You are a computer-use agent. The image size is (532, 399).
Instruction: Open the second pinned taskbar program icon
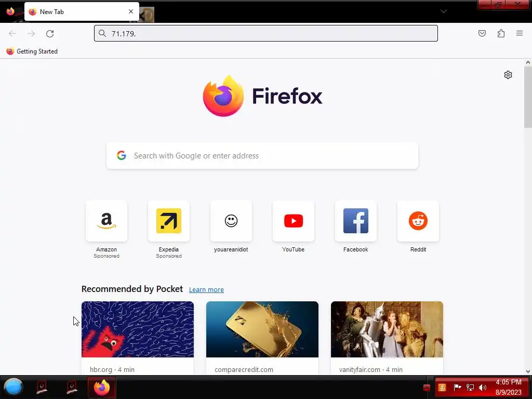[71, 387]
